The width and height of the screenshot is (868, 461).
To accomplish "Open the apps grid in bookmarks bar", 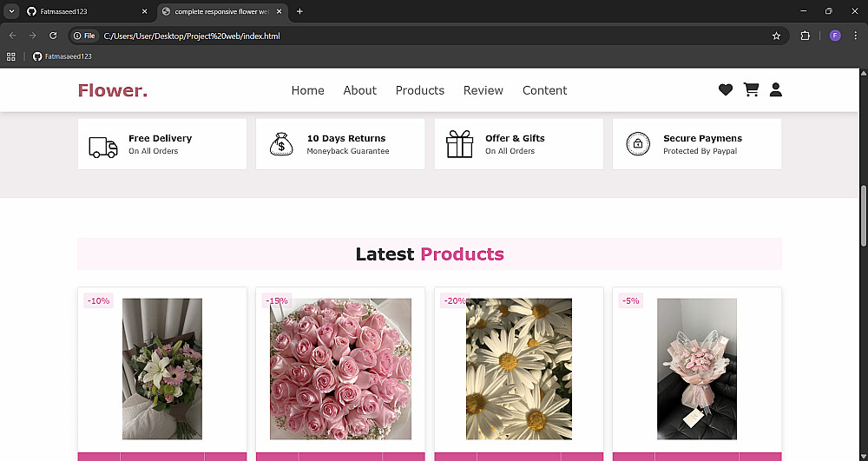I will (x=11, y=56).
